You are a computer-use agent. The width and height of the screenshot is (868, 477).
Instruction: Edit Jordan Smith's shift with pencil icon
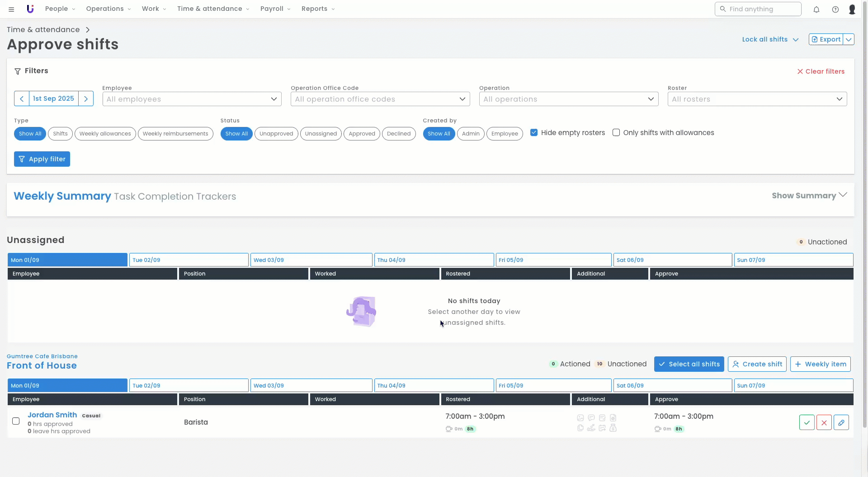pyautogui.click(x=841, y=422)
